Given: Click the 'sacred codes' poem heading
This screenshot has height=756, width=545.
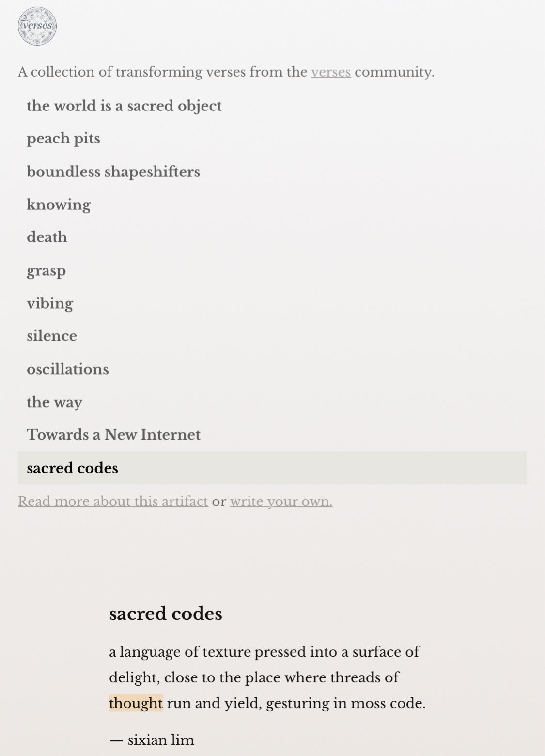Looking at the screenshot, I should (166, 614).
